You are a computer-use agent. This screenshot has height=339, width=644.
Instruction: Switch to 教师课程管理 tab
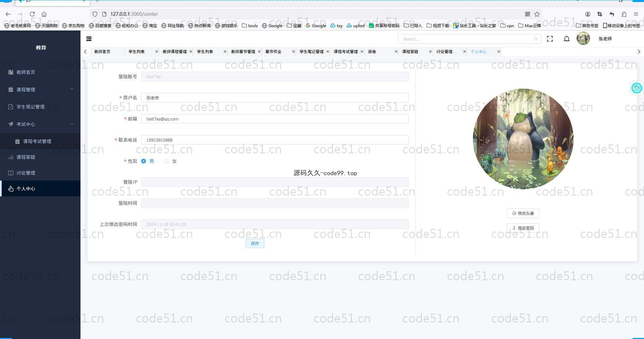(x=175, y=52)
